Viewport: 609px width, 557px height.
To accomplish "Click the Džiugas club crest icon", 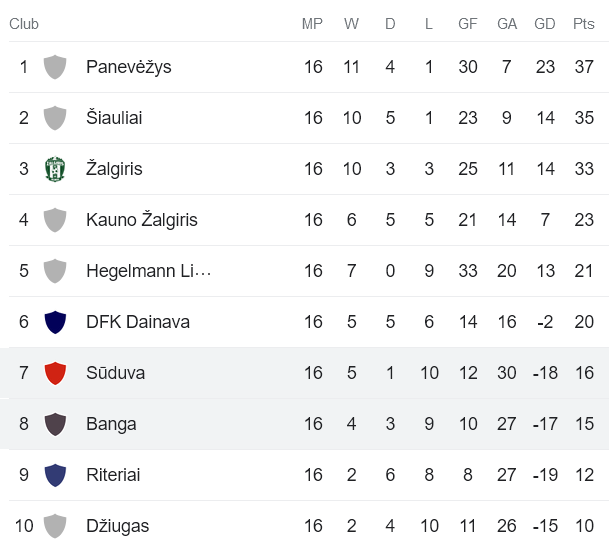I will click(x=55, y=526).
